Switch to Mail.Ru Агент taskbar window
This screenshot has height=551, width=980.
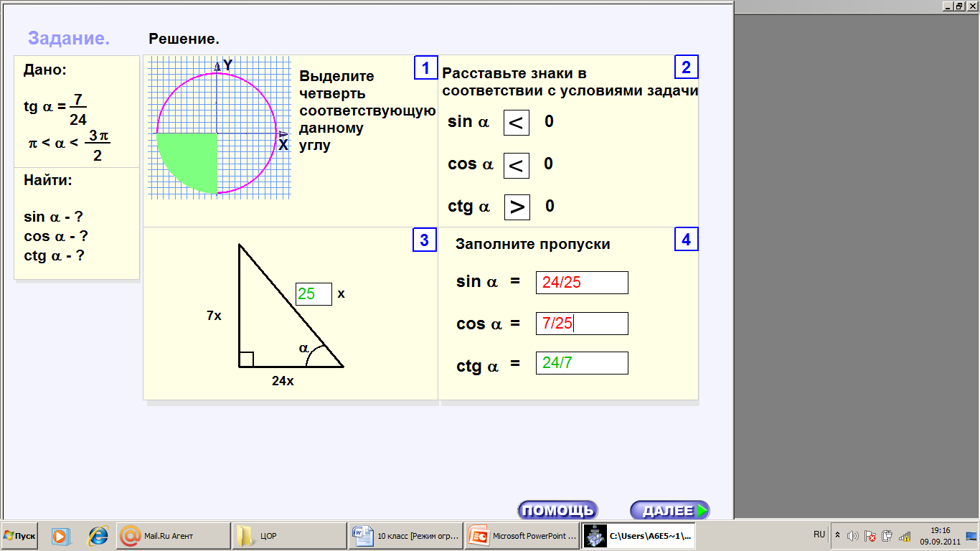pos(173,536)
